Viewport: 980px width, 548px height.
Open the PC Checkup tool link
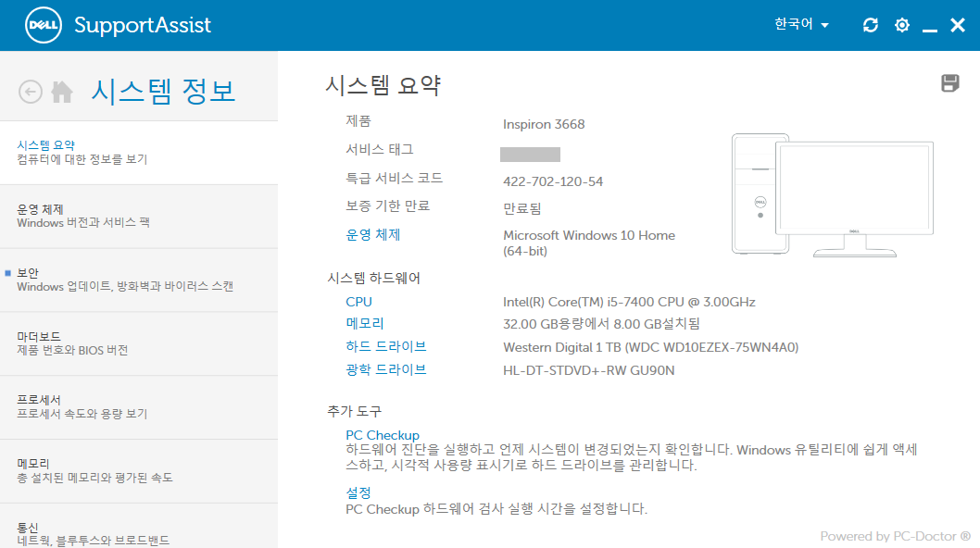pyautogui.click(x=383, y=435)
